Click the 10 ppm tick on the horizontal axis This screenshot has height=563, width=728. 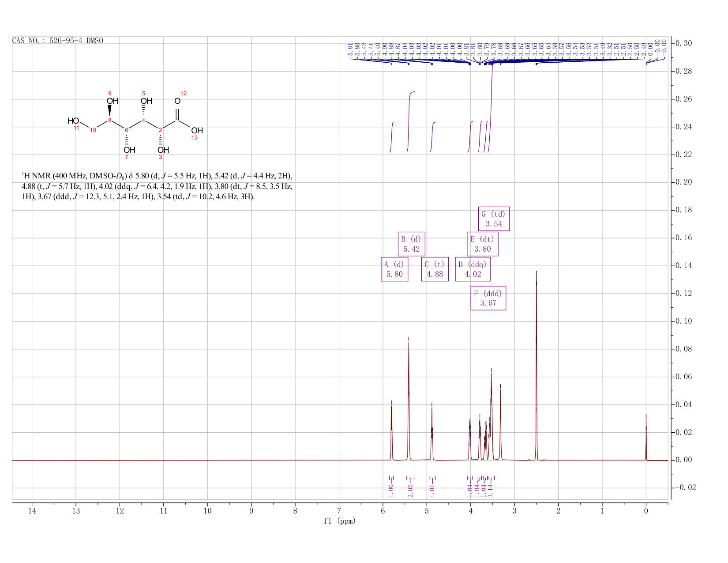(207, 511)
